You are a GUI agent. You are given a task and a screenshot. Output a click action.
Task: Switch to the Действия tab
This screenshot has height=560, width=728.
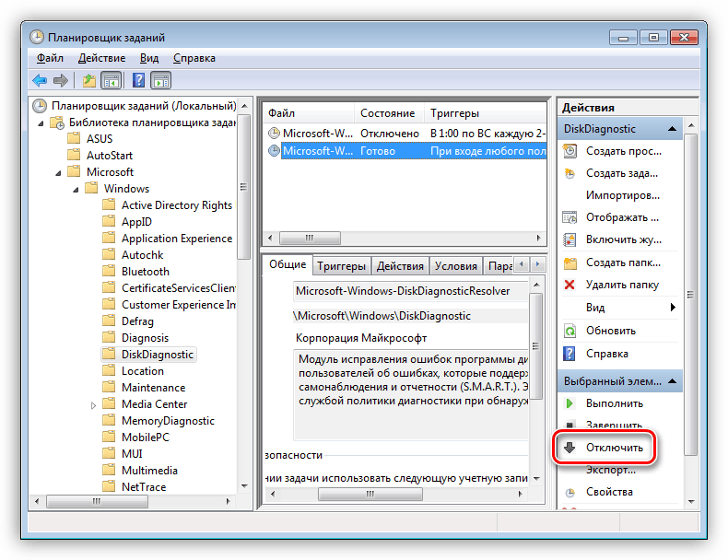(400, 266)
